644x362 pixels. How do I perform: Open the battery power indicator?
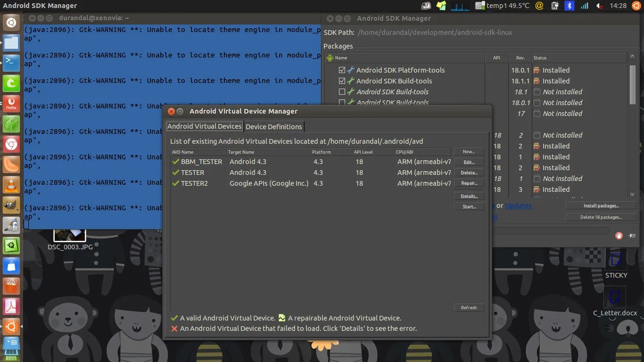[555, 6]
